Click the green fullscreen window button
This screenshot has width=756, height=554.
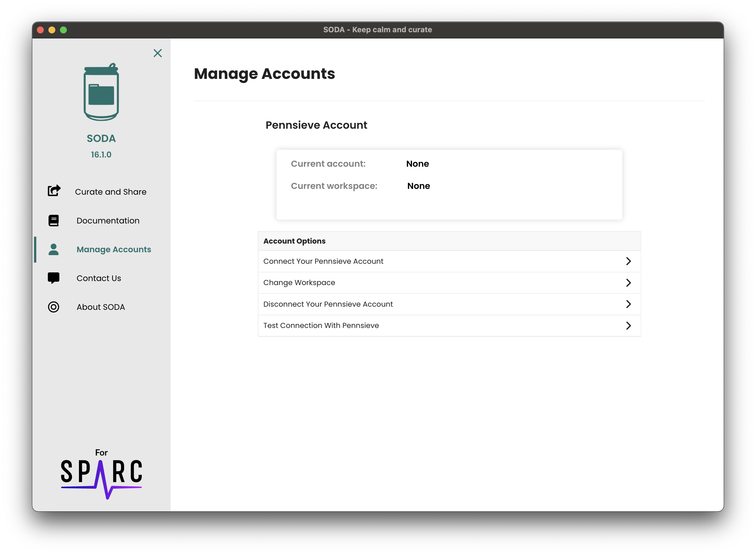point(63,30)
